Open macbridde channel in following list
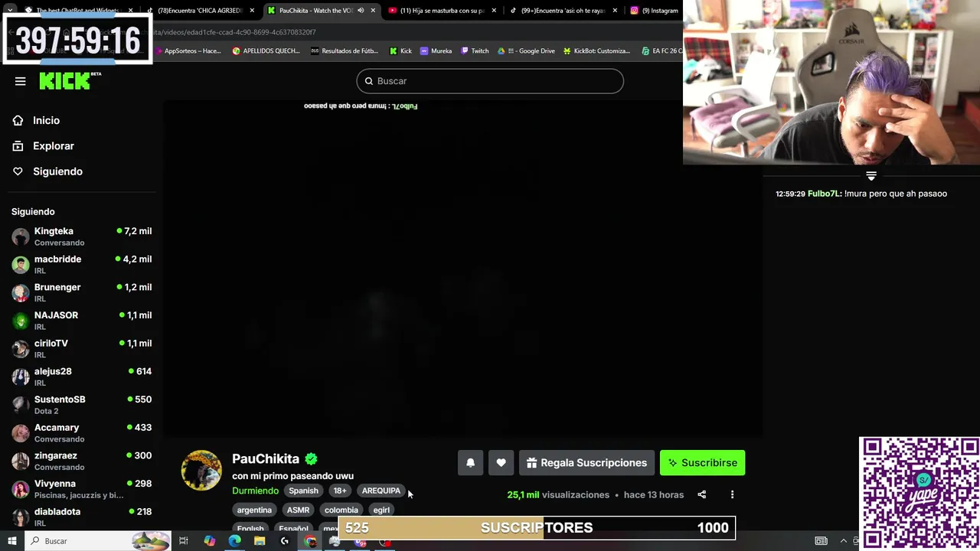Viewport: 980px width, 551px height. (82, 264)
